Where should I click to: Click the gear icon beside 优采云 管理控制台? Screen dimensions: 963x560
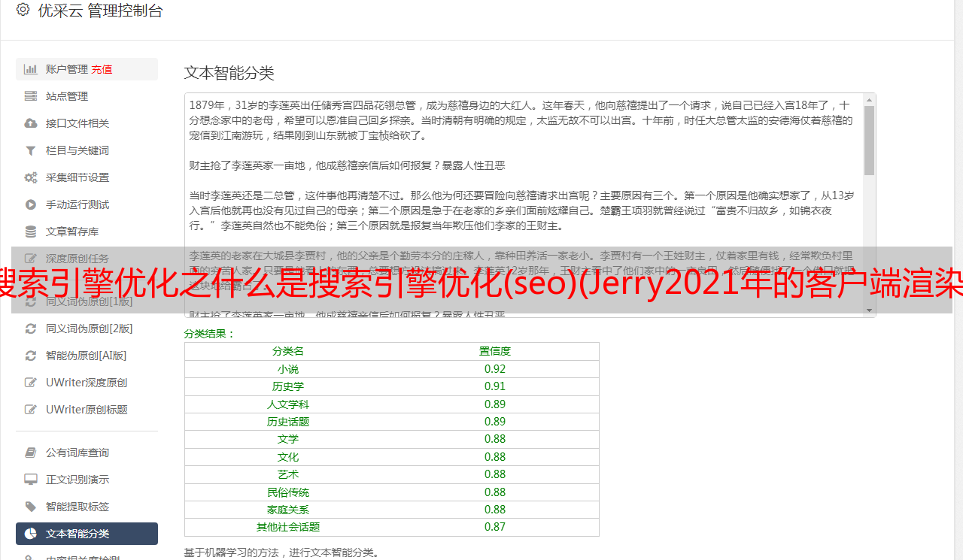tap(23, 10)
